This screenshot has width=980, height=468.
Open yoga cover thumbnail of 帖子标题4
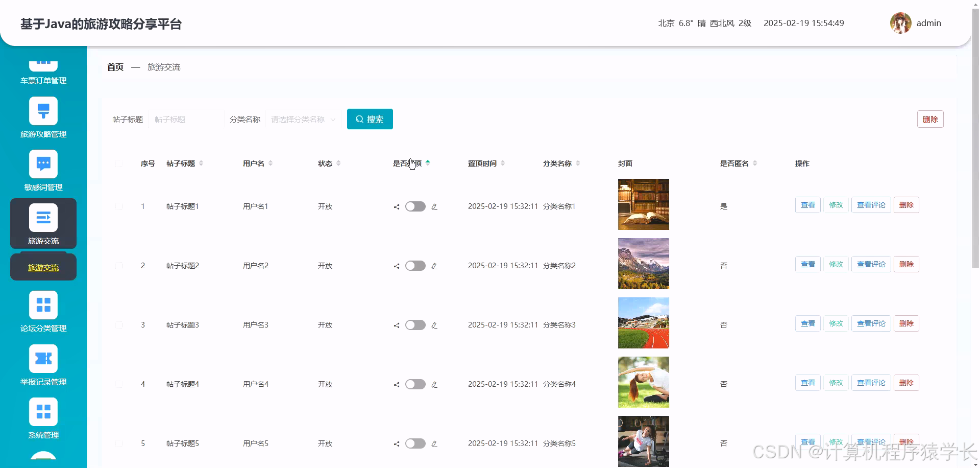[x=643, y=382]
